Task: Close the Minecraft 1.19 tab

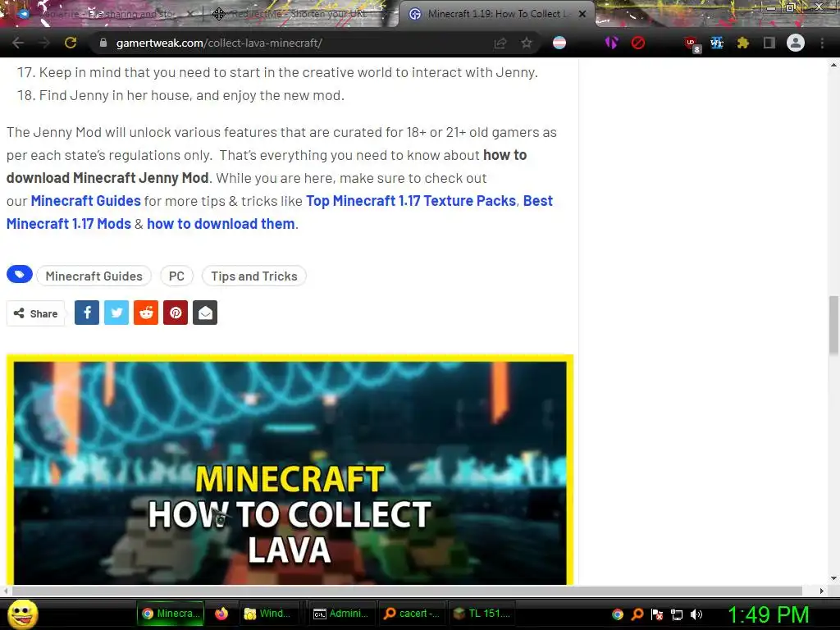Action: coord(582,14)
